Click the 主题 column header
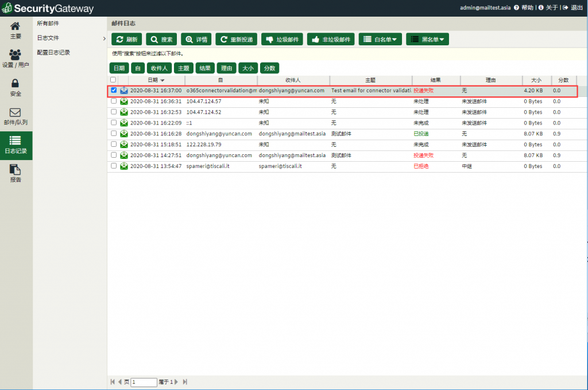Image resolution: width=588 pixels, height=390 pixels. [x=371, y=80]
